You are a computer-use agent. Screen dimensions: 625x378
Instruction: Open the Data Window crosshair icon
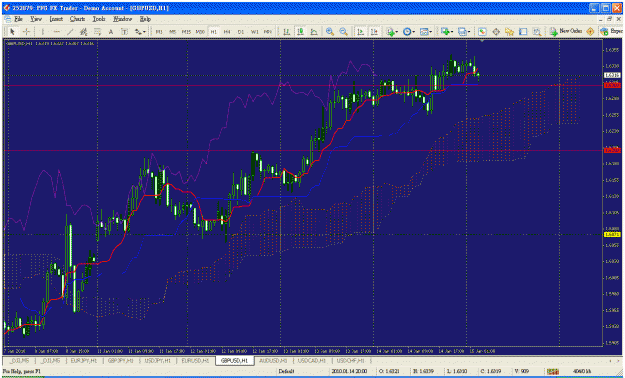(x=496, y=32)
